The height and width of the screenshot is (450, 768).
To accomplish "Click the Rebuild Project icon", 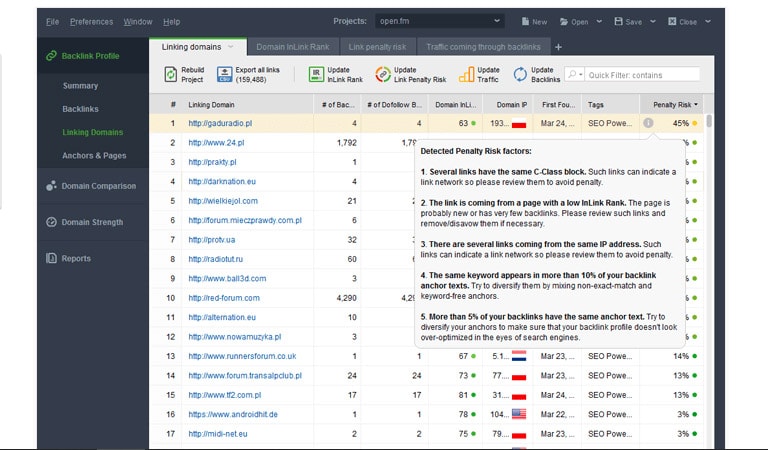I will point(170,74).
